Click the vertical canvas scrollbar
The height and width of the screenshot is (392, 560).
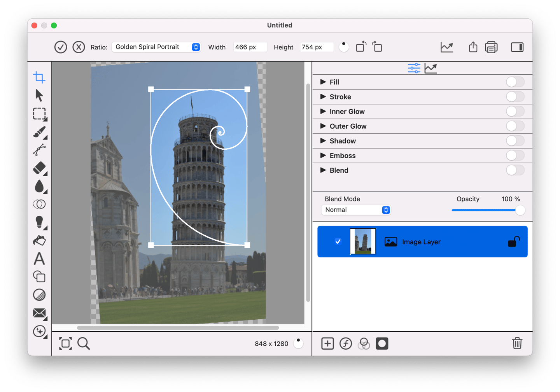point(308,192)
